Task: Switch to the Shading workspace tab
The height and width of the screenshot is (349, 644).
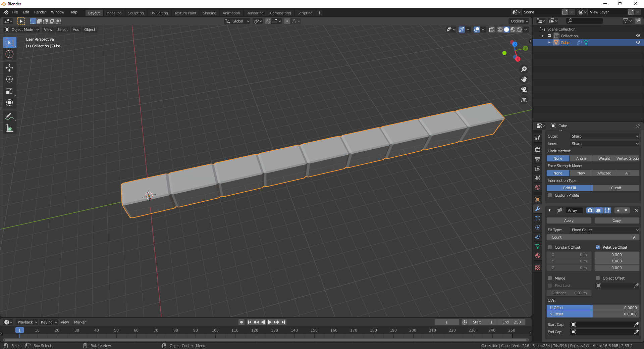Action: (x=209, y=13)
